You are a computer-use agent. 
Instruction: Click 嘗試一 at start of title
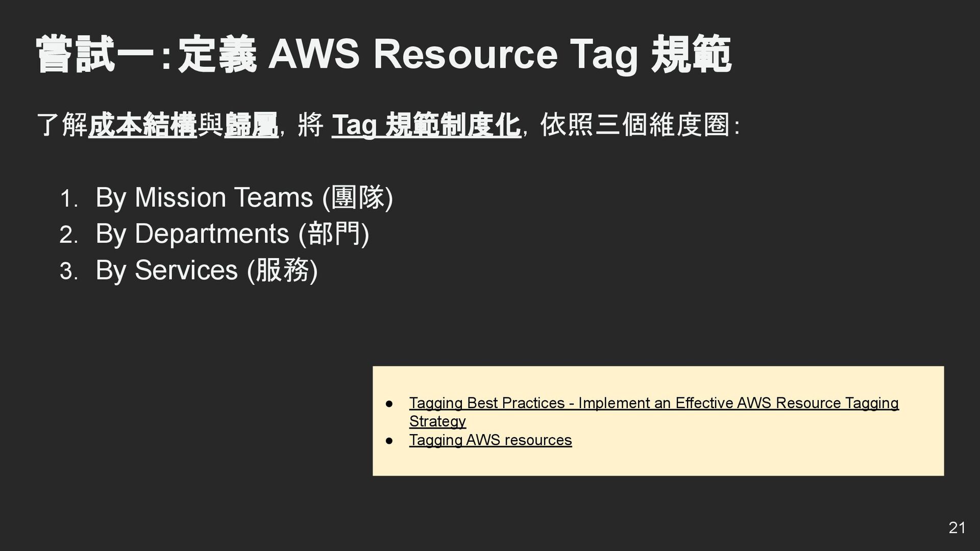tap(95, 54)
